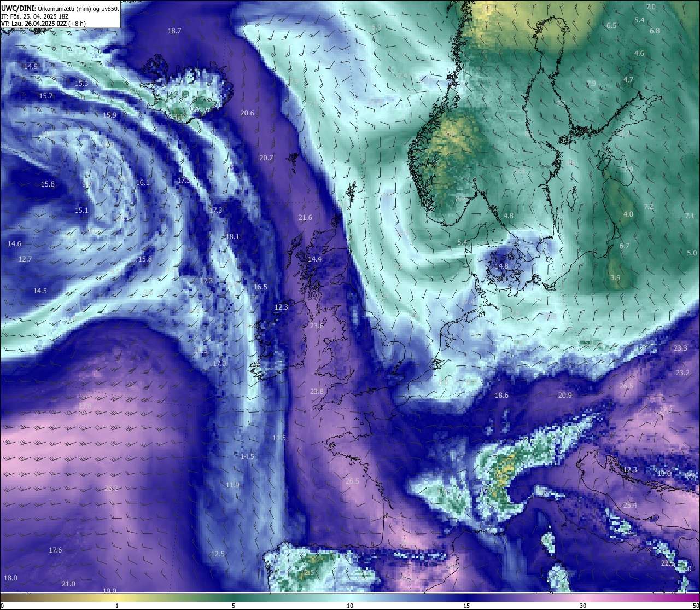Click the 6.8 map value

655,31
